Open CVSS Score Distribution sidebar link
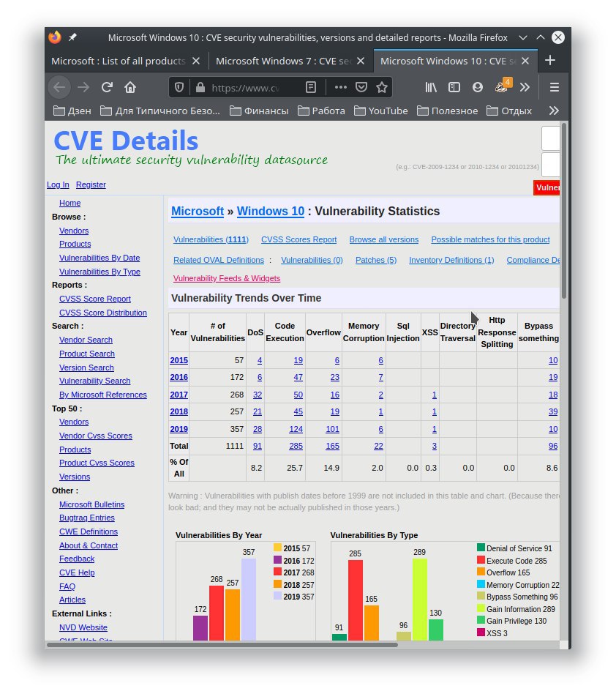The width and height of the screenshot is (616, 694). point(103,313)
